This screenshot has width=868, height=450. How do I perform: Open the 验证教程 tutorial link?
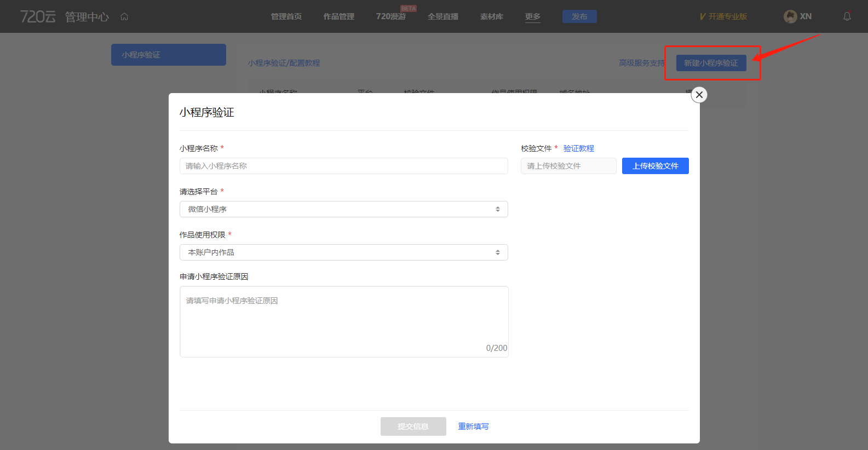point(578,148)
